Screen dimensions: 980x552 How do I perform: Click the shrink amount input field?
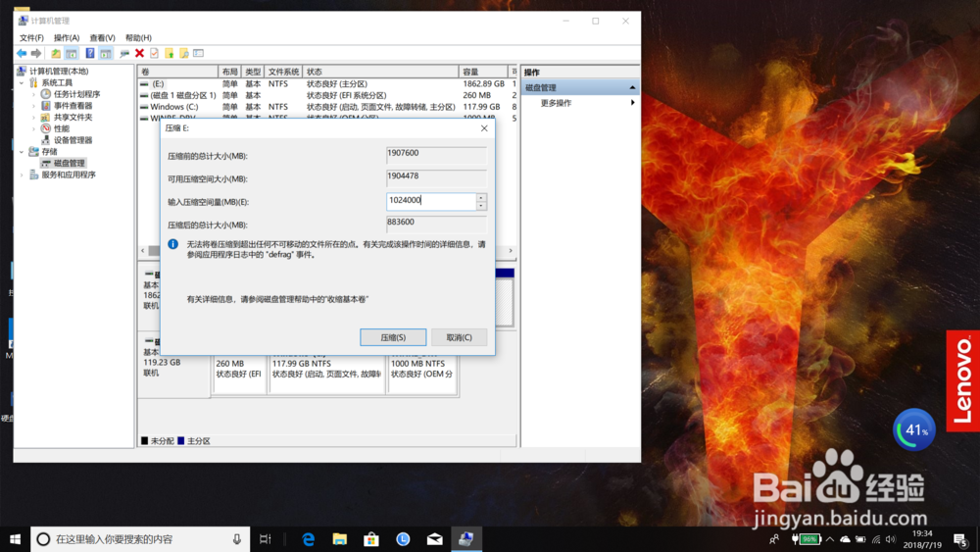pos(431,201)
